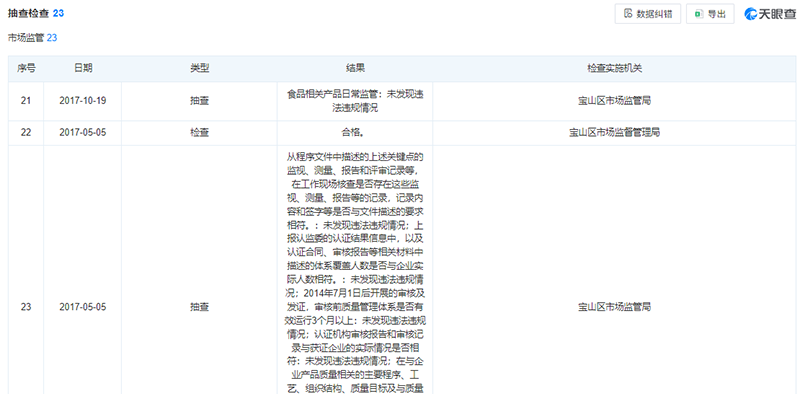
Task: Click the data correction icon in 数据纠错
Action: click(629, 14)
